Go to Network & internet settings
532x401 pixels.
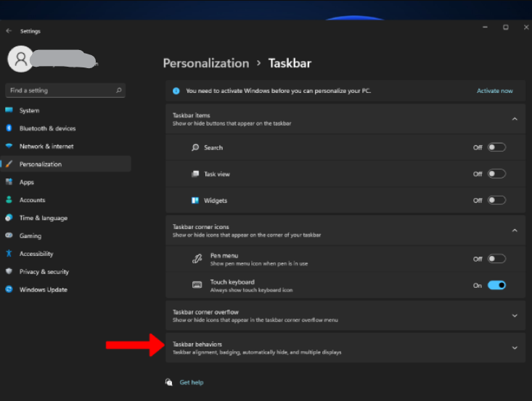[x=66, y=146]
